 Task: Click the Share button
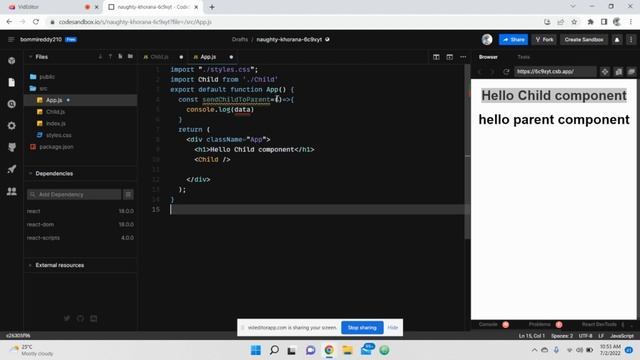[513, 40]
